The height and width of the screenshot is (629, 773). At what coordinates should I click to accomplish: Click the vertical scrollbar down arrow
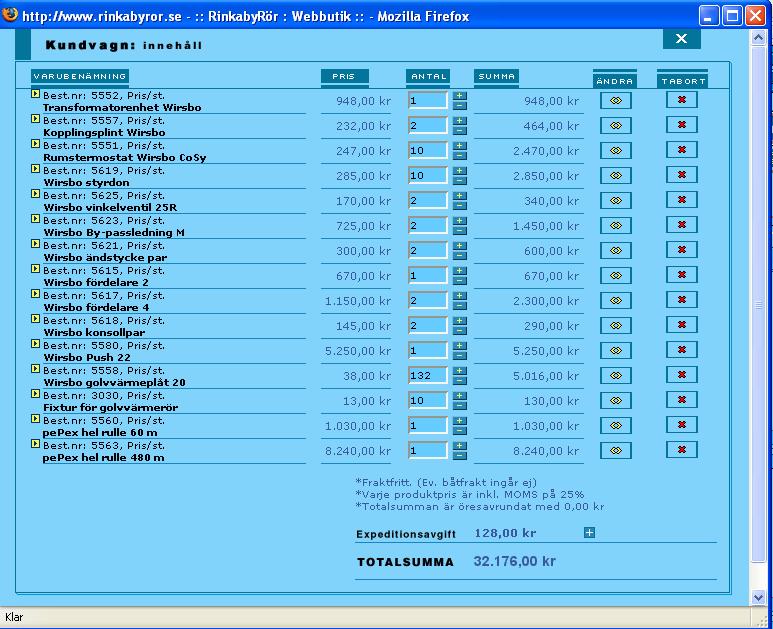(758, 597)
